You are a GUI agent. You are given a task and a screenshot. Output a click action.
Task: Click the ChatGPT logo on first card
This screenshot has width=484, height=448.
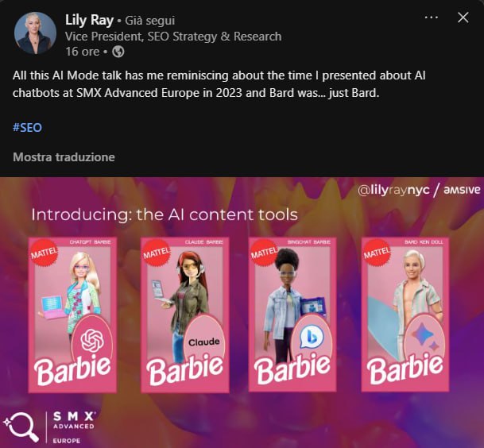tap(92, 340)
